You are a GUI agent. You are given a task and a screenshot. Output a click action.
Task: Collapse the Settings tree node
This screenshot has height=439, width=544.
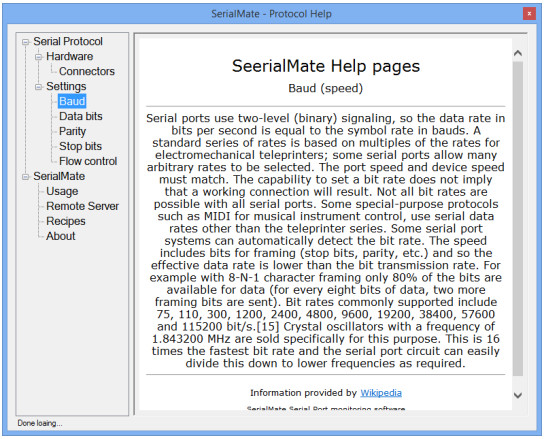point(38,87)
